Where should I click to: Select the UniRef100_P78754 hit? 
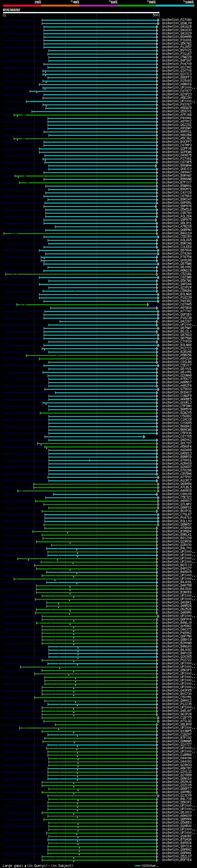pos(176,257)
